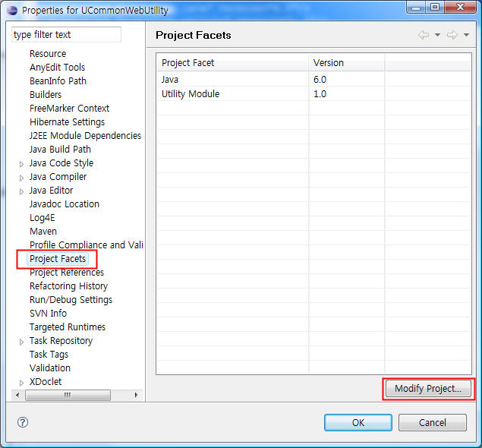Select Resource in the properties tree
482x448 pixels.
coord(48,53)
